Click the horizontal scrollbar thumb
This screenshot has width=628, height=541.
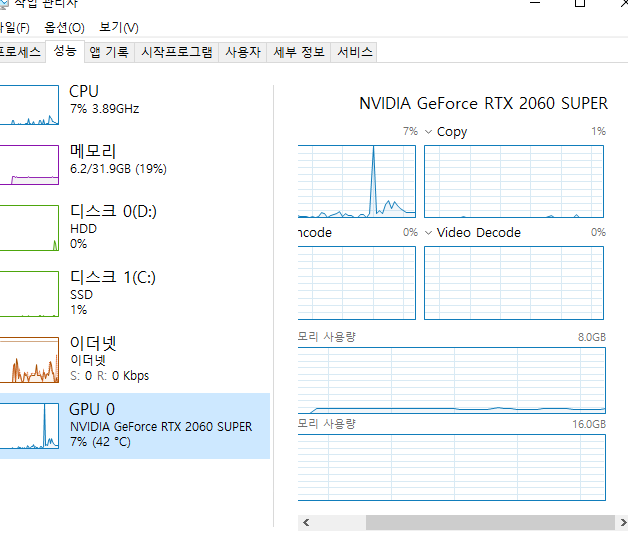490,523
